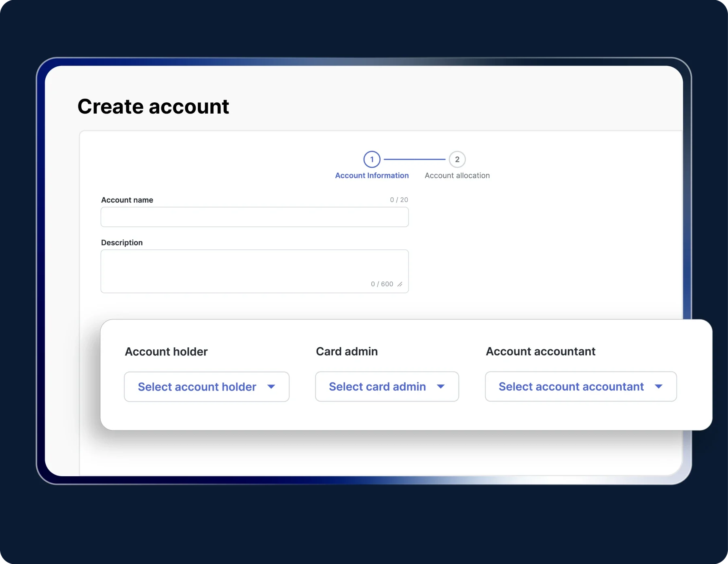
Task: Click the caret arrow beside Select account accountant
Action: (658, 387)
